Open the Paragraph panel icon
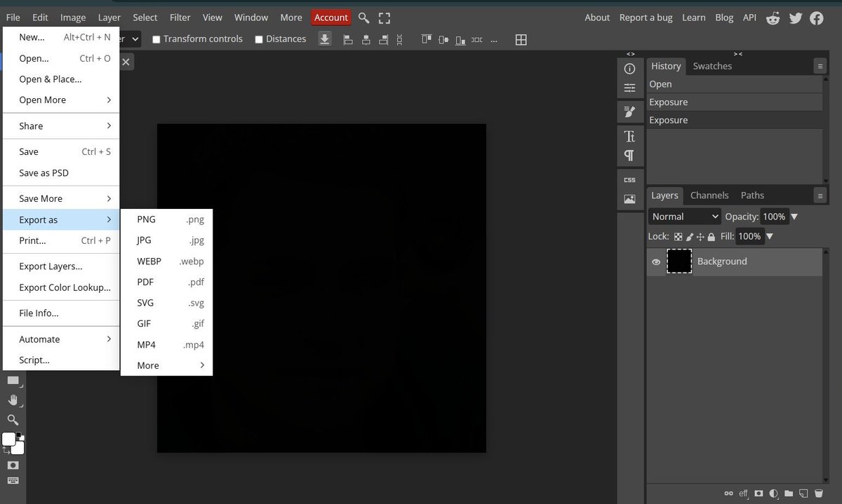The image size is (842, 504). pyautogui.click(x=629, y=156)
